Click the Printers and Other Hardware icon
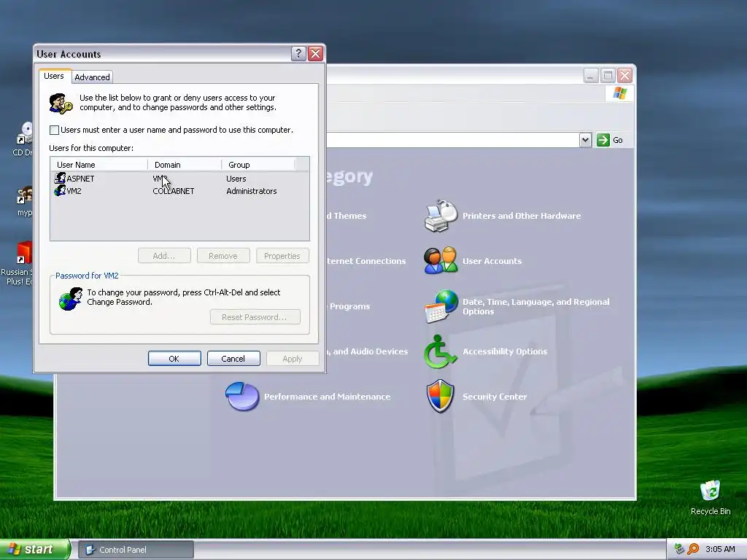Image resolution: width=747 pixels, height=560 pixels. [441, 216]
